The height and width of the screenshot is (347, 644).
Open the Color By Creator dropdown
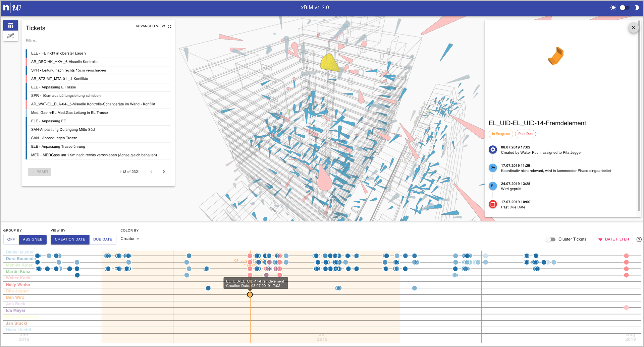coord(130,239)
